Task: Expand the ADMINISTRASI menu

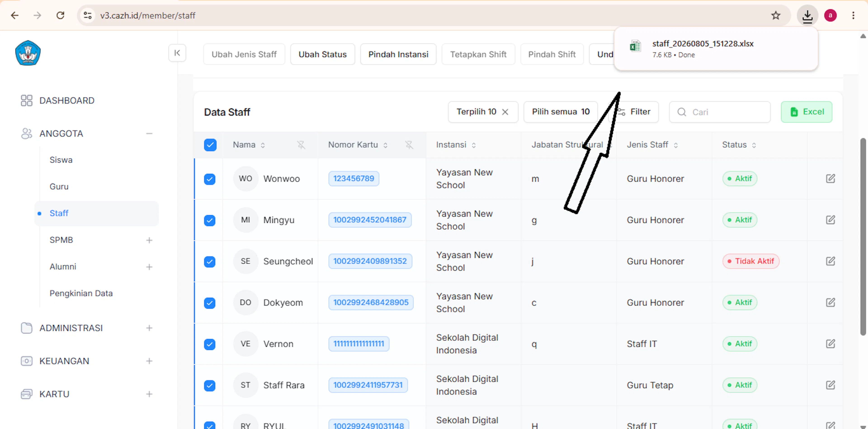Action: click(149, 328)
